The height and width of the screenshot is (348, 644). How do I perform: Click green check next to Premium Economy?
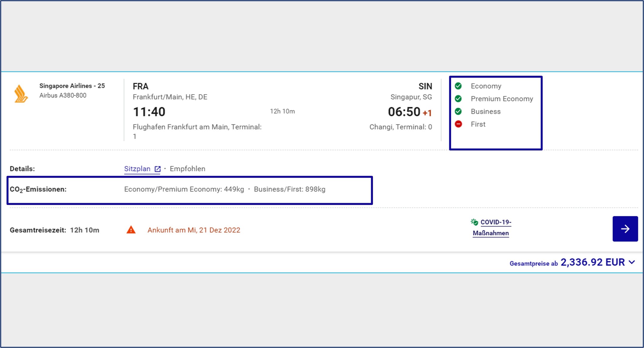(458, 99)
